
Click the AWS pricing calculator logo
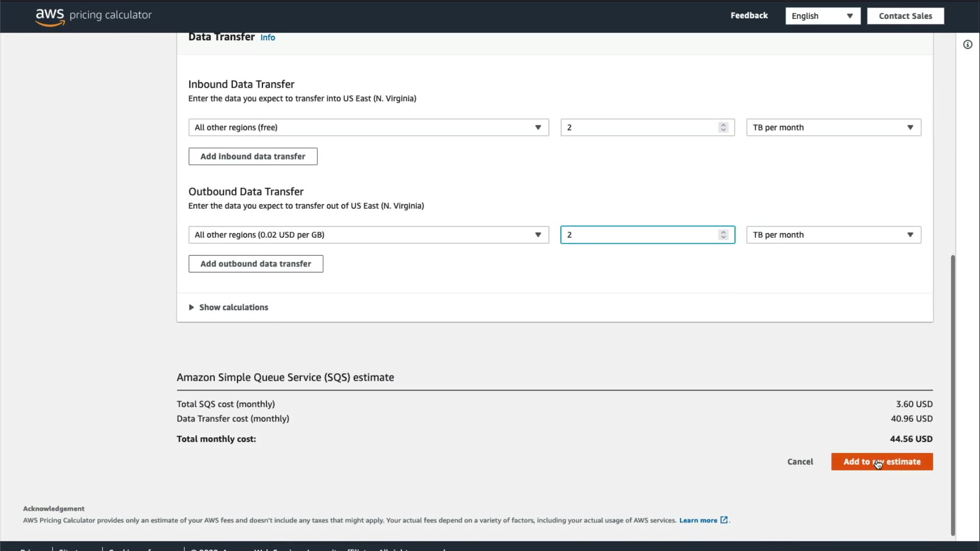pyautogui.click(x=93, y=16)
